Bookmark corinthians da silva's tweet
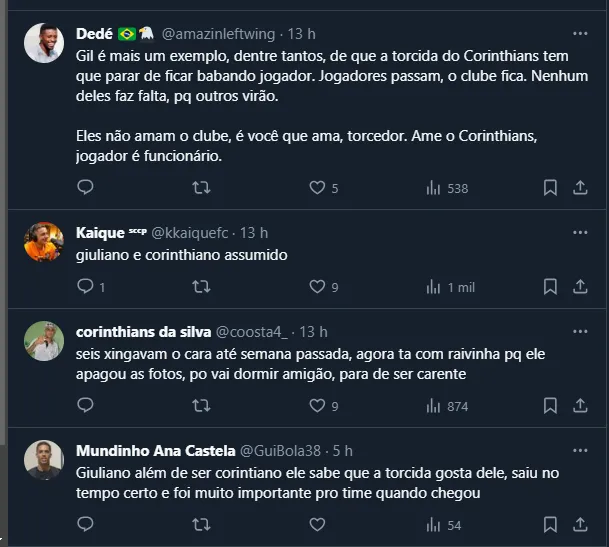This screenshot has width=609, height=547. (x=550, y=406)
